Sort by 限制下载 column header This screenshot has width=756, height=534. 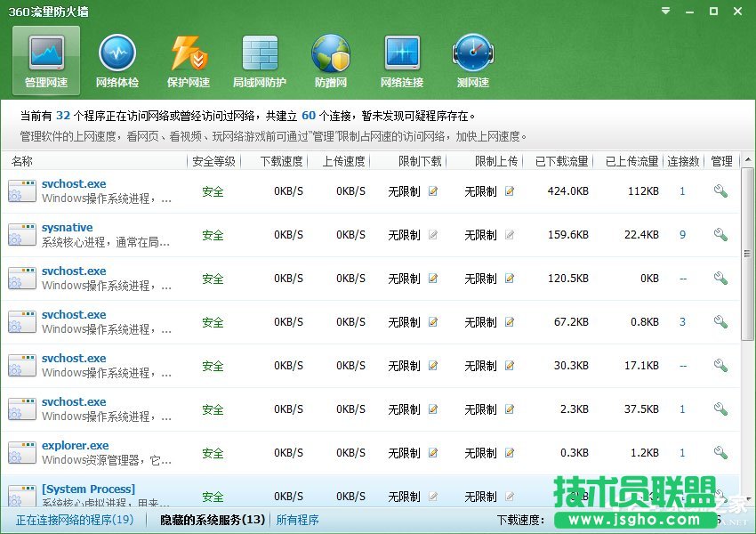tap(420, 161)
